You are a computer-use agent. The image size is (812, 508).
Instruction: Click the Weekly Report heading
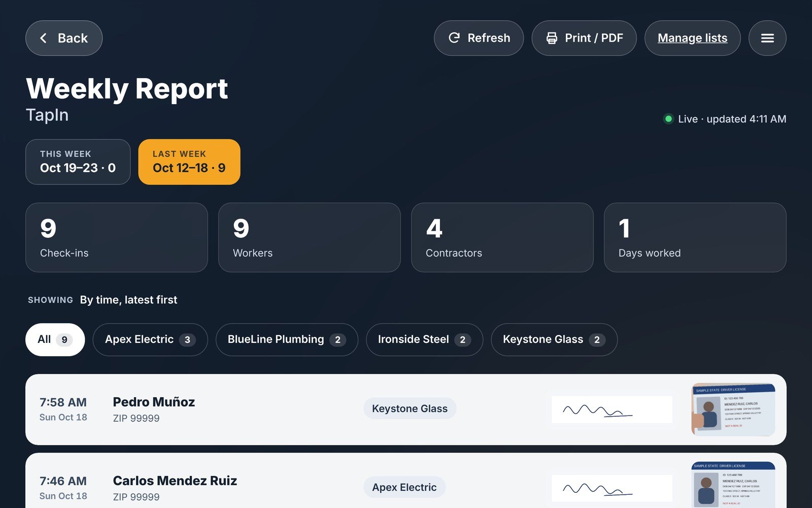tap(127, 89)
